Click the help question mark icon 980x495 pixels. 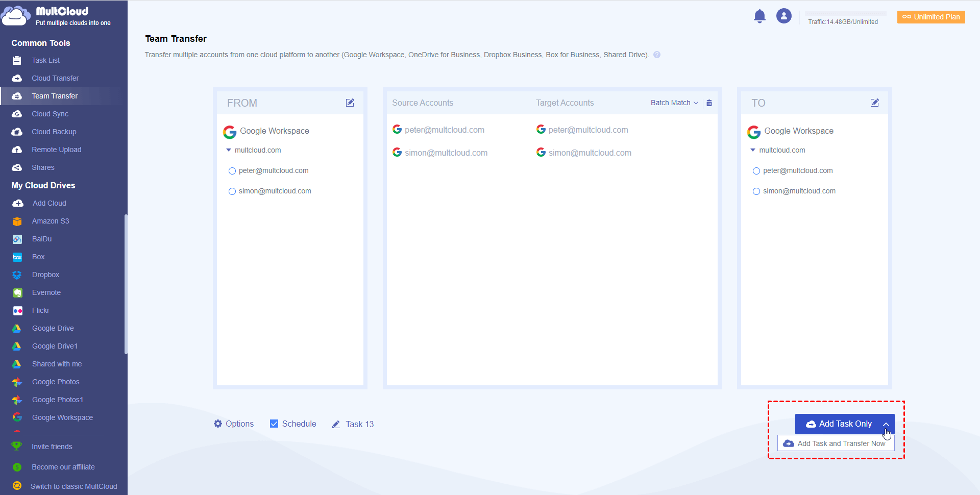pyautogui.click(x=657, y=55)
